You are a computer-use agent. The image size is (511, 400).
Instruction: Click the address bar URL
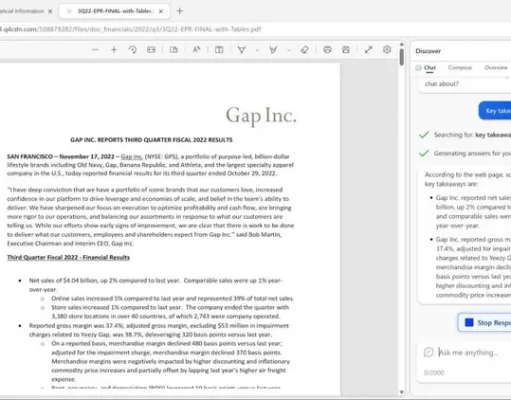click(x=131, y=29)
